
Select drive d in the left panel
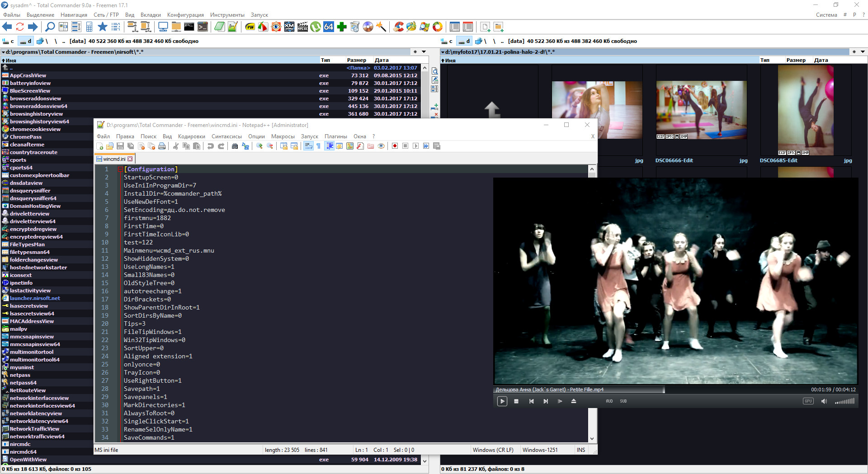[x=26, y=41]
